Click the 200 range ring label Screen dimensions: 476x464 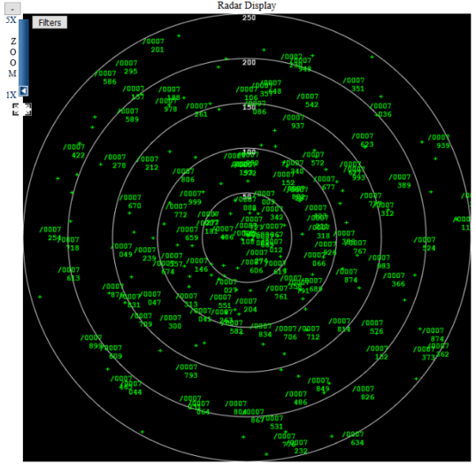point(249,63)
